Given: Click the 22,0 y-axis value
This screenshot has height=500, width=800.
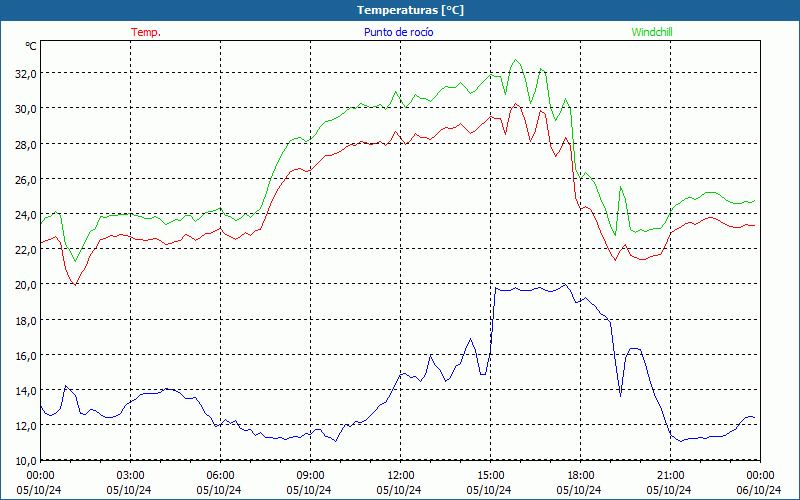Looking at the screenshot, I should [27, 250].
